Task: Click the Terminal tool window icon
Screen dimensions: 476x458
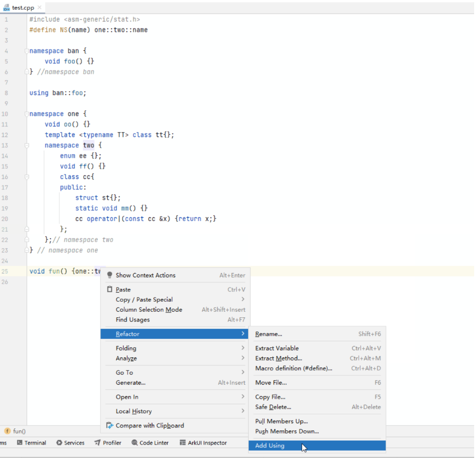Action: tap(20, 443)
